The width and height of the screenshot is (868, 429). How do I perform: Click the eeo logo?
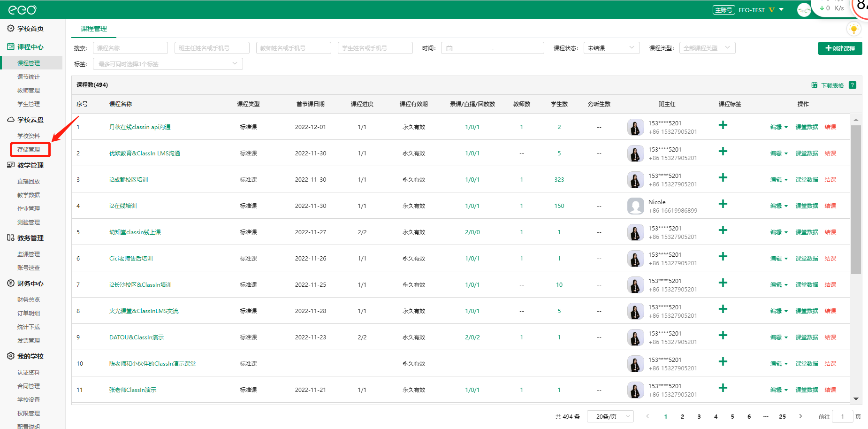[23, 9]
